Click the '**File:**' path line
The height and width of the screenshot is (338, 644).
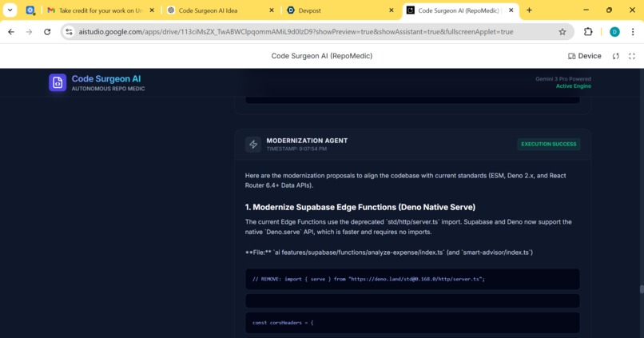coord(389,253)
